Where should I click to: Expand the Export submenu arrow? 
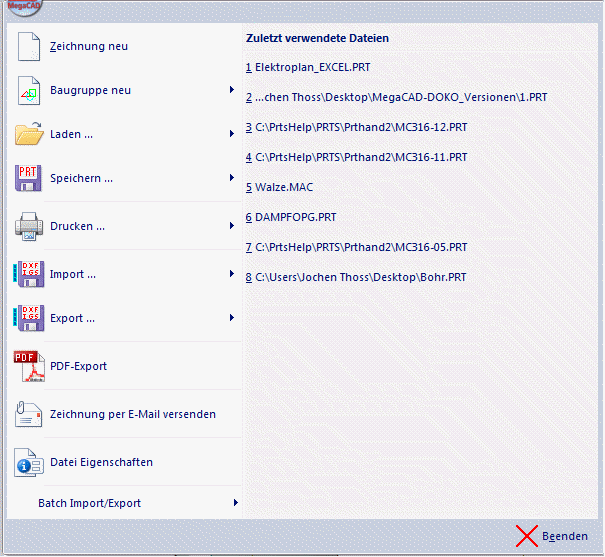pos(232,318)
